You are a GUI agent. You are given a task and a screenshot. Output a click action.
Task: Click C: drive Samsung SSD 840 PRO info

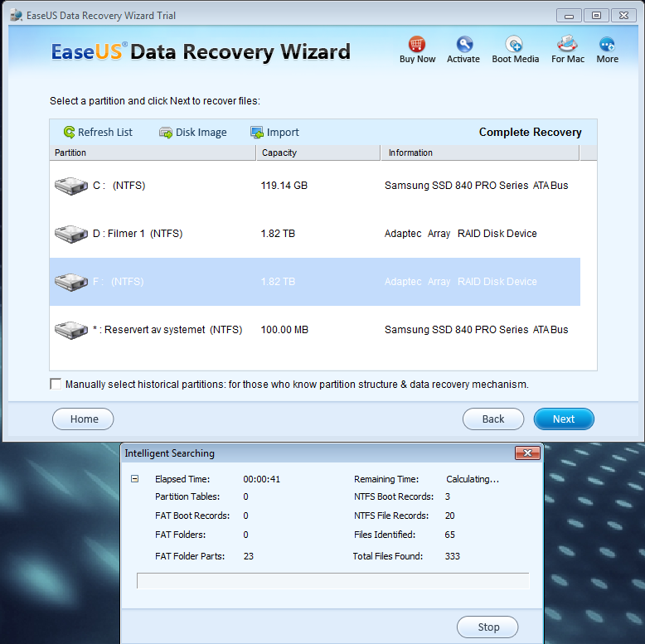(x=477, y=186)
